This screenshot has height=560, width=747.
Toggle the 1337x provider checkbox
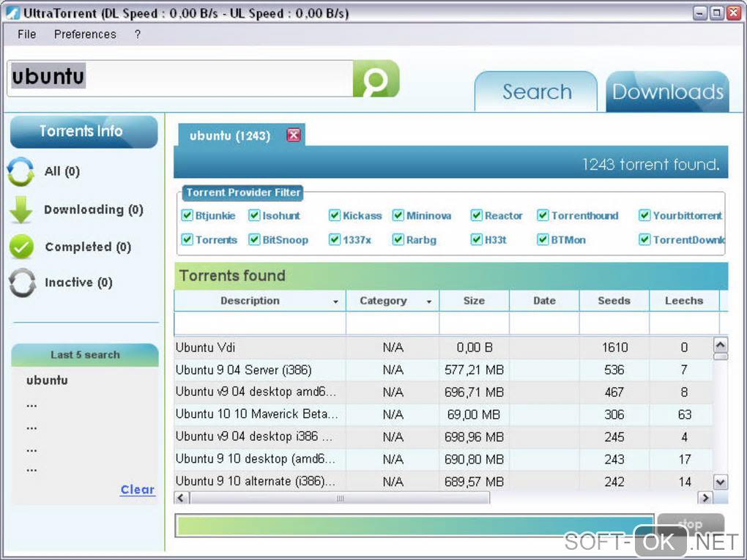pos(335,239)
